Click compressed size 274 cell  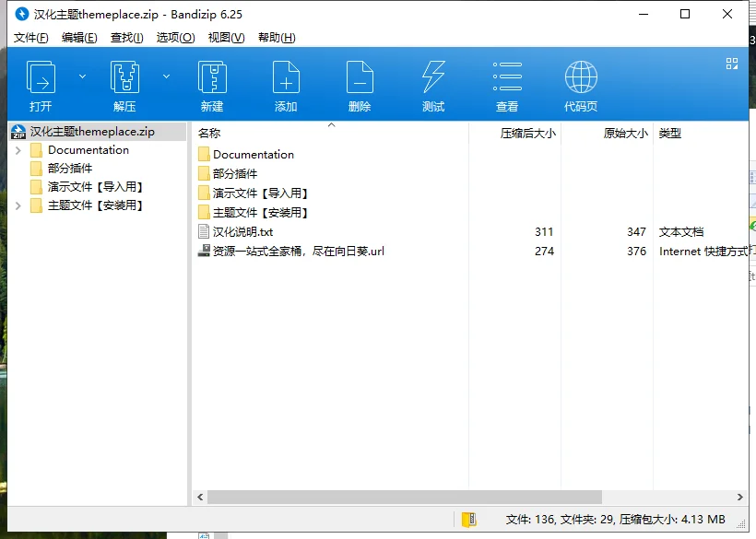(x=544, y=252)
